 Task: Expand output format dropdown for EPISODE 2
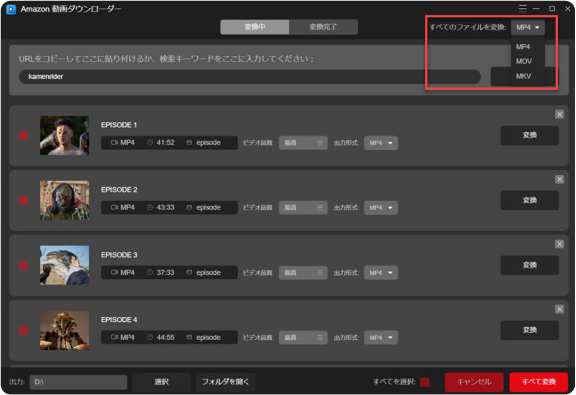tap(381, 208)
